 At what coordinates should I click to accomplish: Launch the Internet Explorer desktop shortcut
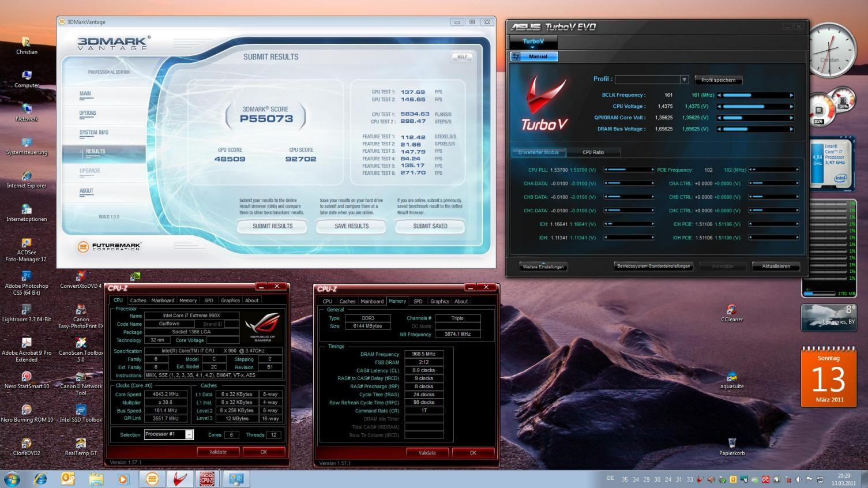coord(27,179)
